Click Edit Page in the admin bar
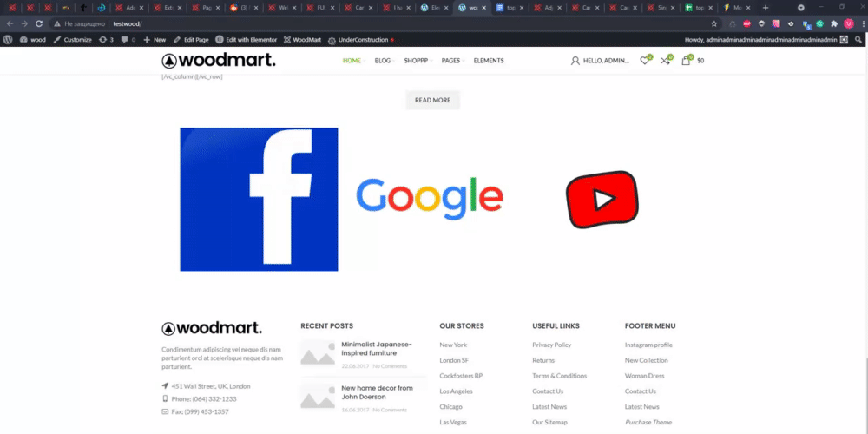868x434 pixels. point(191,40)
